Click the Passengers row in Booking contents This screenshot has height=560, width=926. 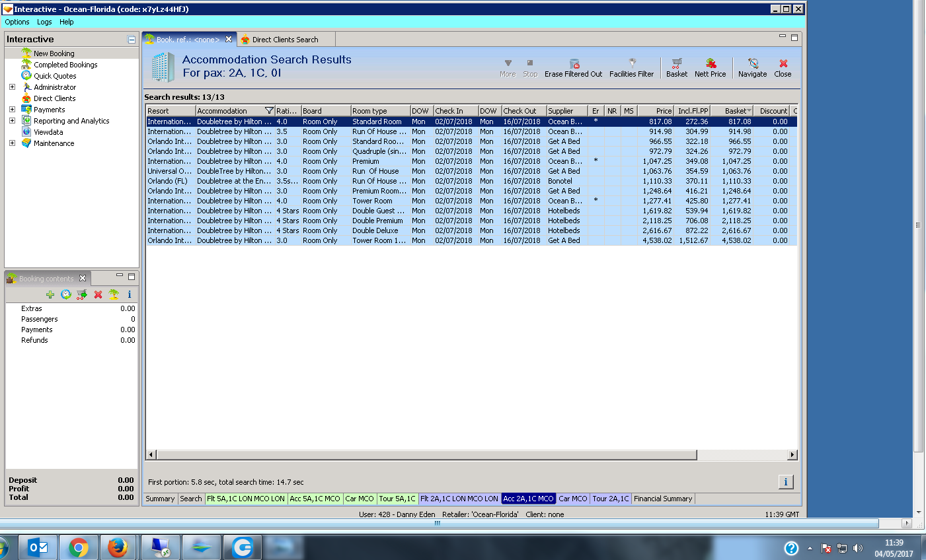pyautogui.click(x=71, y=319)
